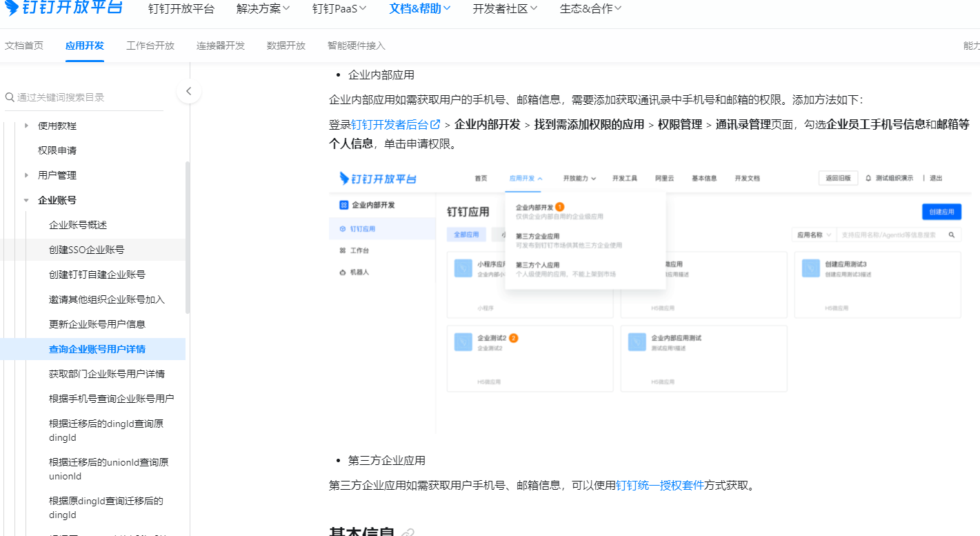This screenshot has width=980, height=536.
Task: Open 权限申请 in the sidebar
Action: click(x=57, y=150)
